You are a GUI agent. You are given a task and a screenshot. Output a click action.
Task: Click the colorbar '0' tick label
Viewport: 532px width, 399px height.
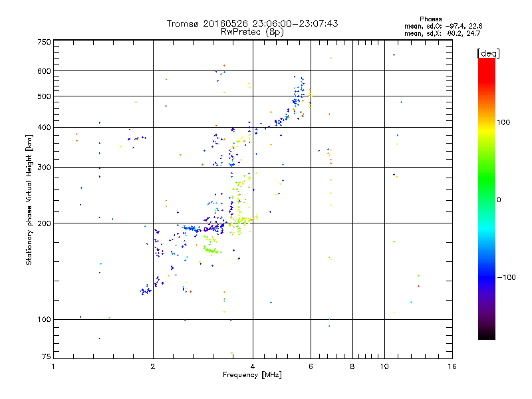(x=499, y=199)
